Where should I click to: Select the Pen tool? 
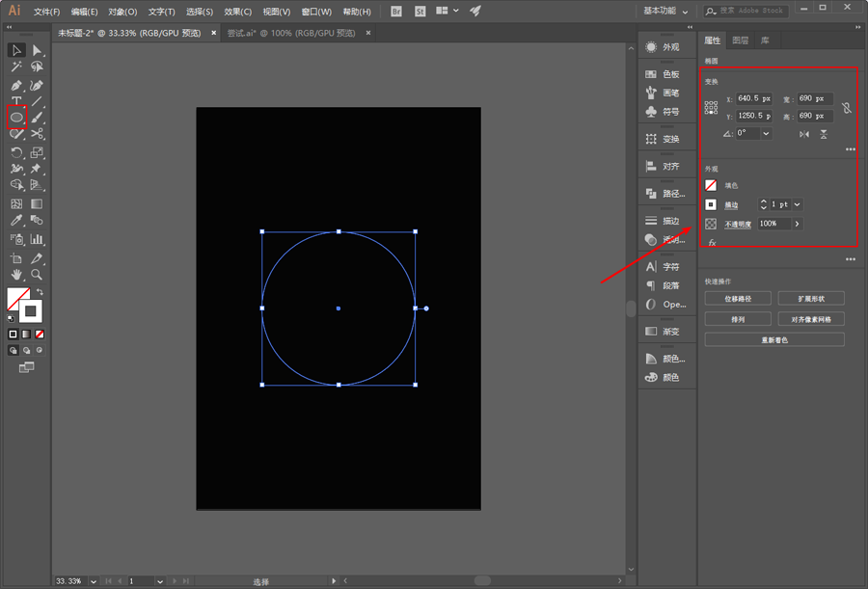tap(16, 86)
